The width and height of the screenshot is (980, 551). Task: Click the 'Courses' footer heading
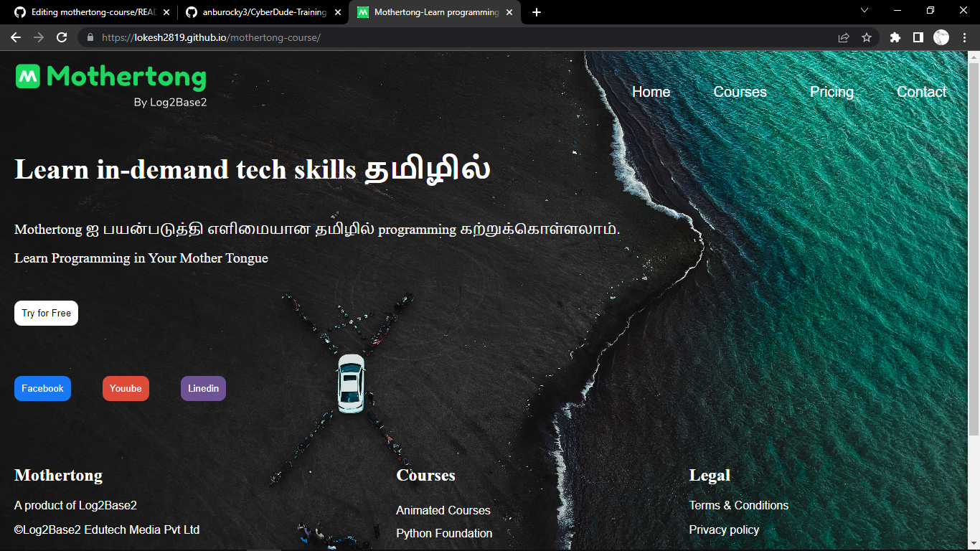coord(425,475)
